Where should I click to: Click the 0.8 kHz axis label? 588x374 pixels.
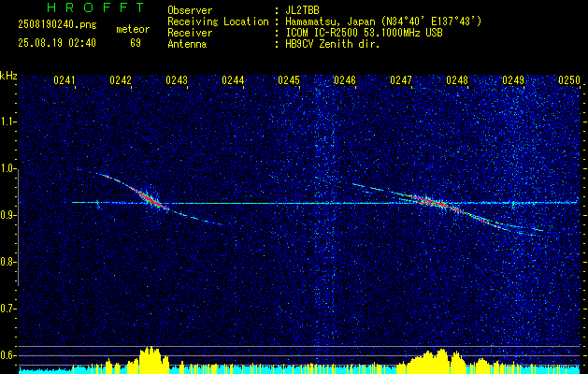point(7,262)
